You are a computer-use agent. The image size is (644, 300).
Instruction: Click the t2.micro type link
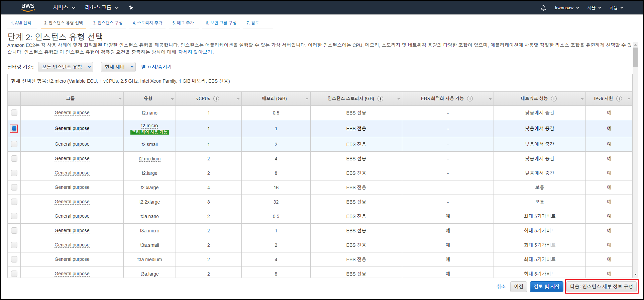[149, 126]
